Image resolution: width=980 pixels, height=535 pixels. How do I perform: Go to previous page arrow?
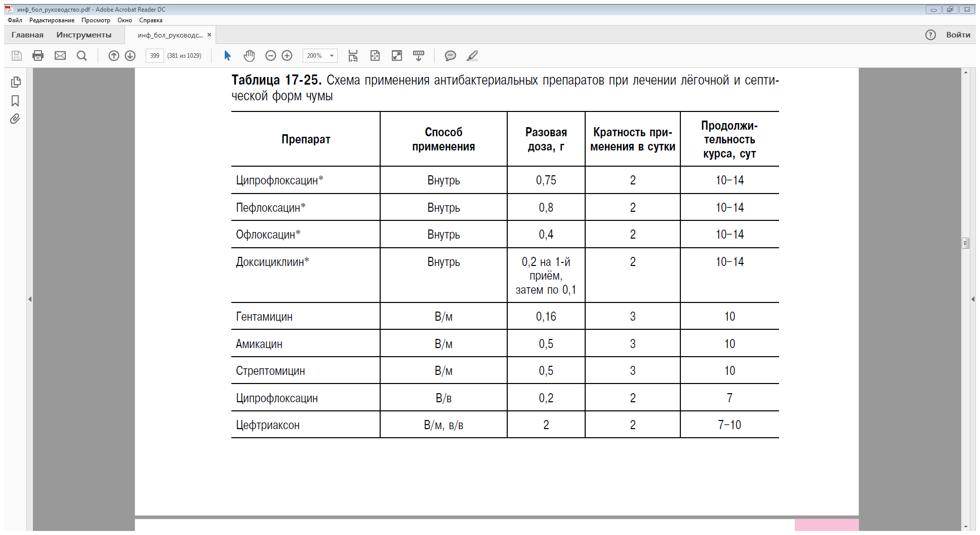(114, 56)
